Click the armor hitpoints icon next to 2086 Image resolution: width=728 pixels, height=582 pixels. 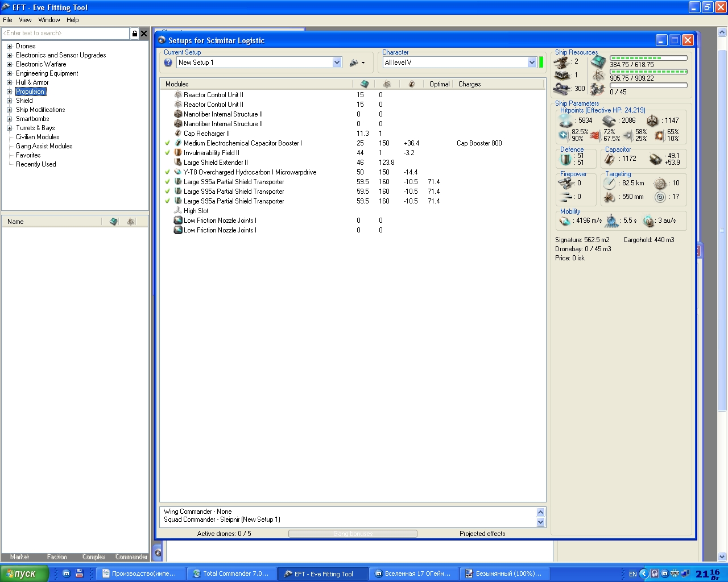pos(609,120)
